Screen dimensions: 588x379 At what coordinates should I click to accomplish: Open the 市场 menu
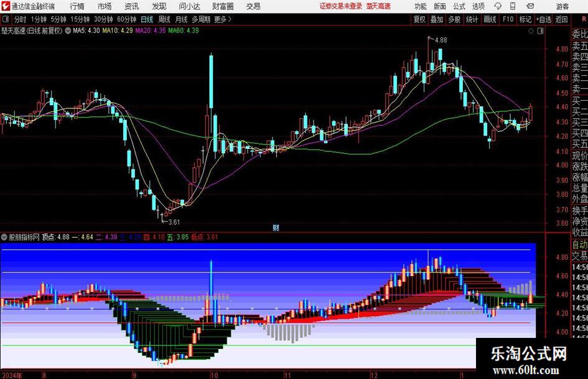pyautogui.click(x=105, y=6)
